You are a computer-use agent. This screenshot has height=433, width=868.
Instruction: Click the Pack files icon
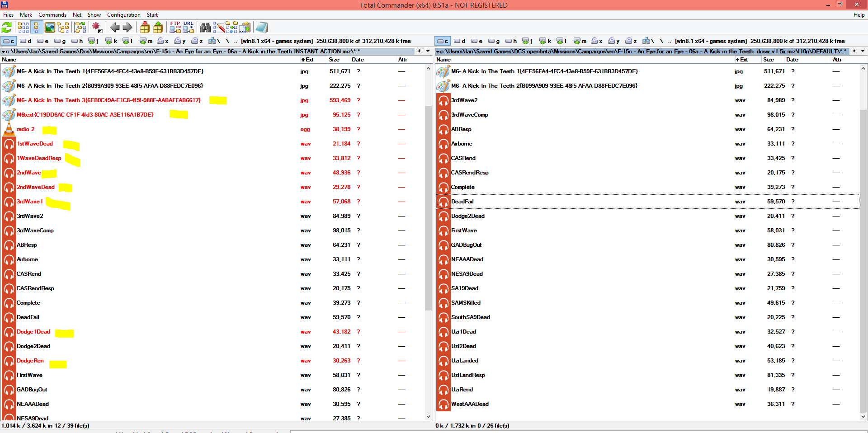point(145,28)
